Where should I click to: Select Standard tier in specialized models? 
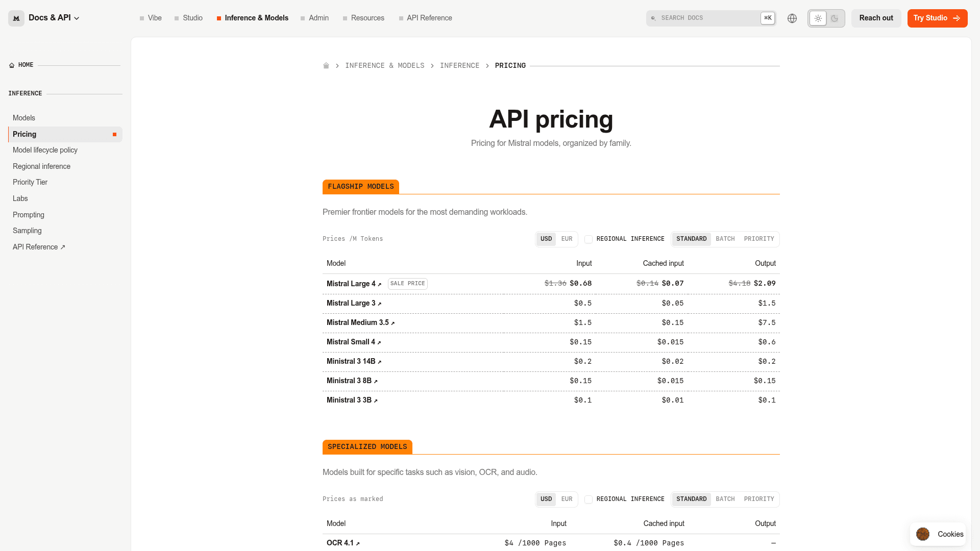click(x=691, y=499)
